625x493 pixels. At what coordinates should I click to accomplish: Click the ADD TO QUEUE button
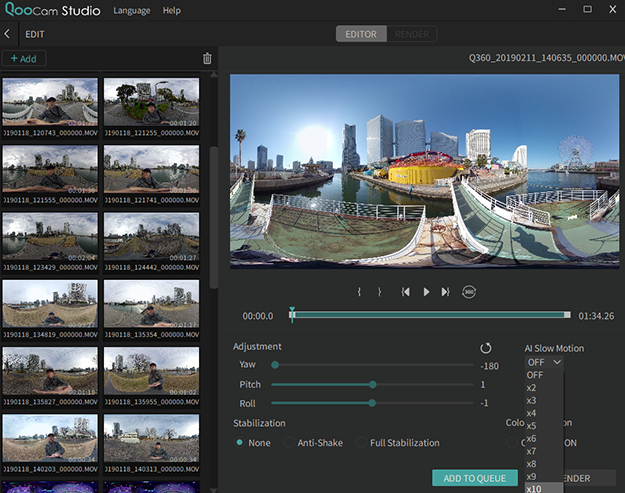coord(474,478)
